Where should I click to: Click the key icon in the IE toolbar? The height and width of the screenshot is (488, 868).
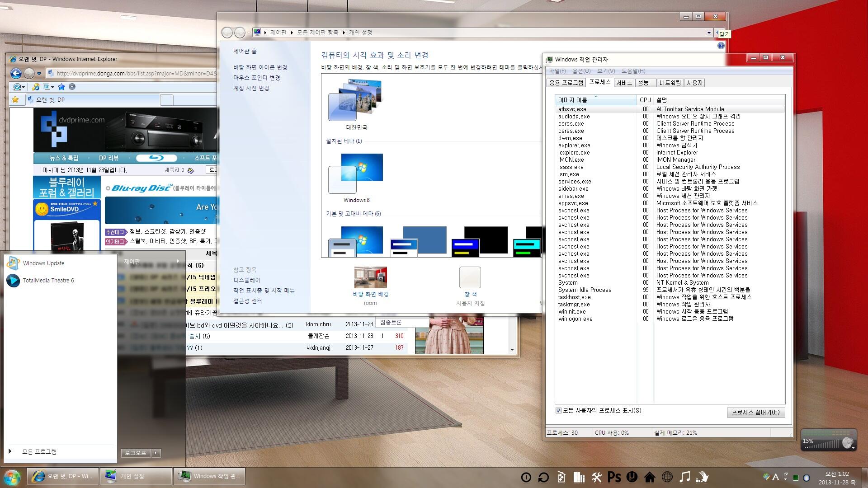(35, 87)
